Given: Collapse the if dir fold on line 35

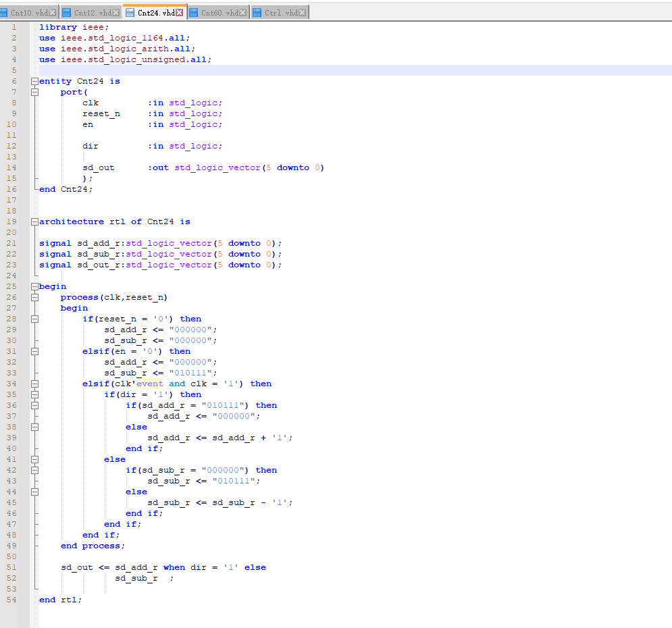Looking at the screenshot, I should pyautogui.click(x=34, y=394).
